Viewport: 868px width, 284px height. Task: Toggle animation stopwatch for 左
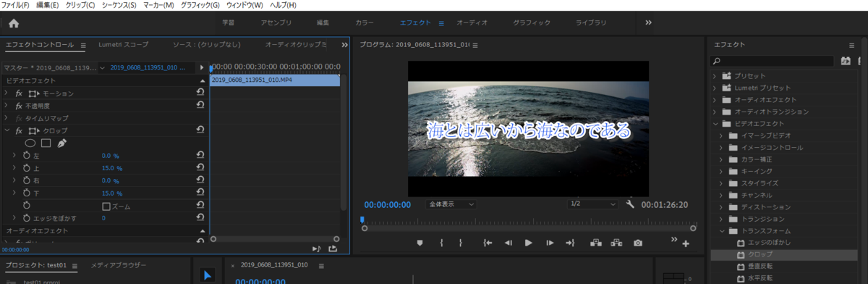point(27,156)
